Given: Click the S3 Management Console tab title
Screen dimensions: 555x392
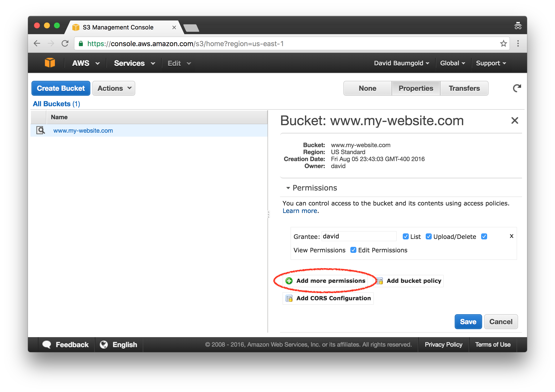Looking at the screenshot, I should [118, 27].
